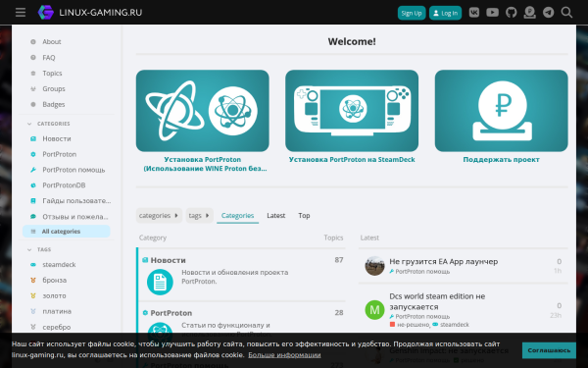Open the Новости category heading
This screenshot has width=588, height=368.
pyautogui.click(x=168, y=260)
